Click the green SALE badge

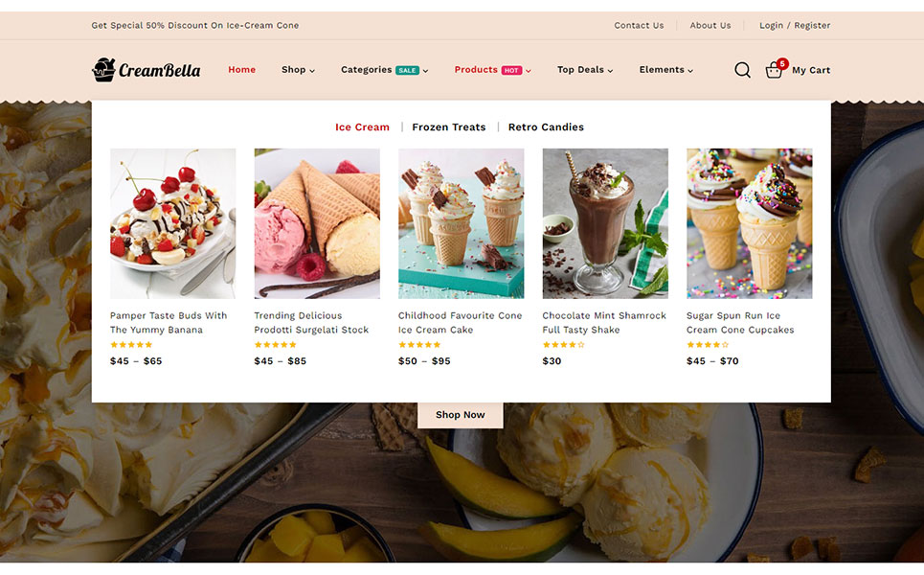coord(407,70)
